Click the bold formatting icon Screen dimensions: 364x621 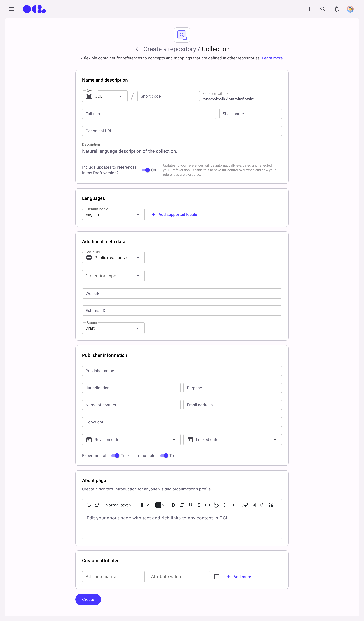tap(173, 505)
